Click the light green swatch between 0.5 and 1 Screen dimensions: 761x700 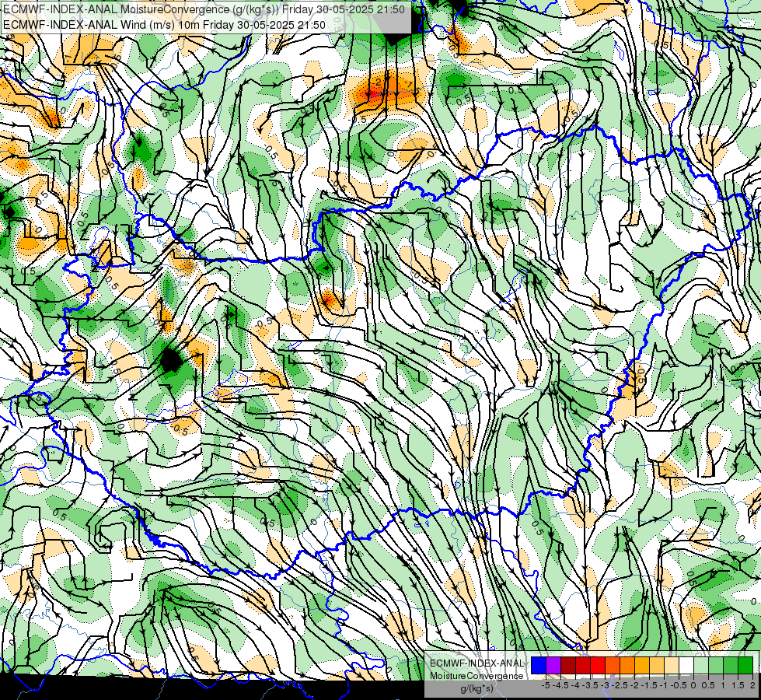(x=716, y=665)
